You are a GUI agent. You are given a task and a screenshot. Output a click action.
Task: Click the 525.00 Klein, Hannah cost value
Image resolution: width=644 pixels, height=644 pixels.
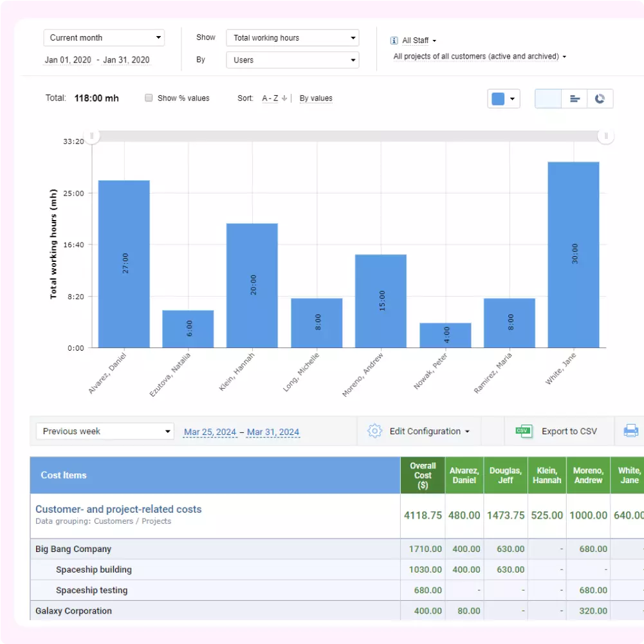coord(547,515)
